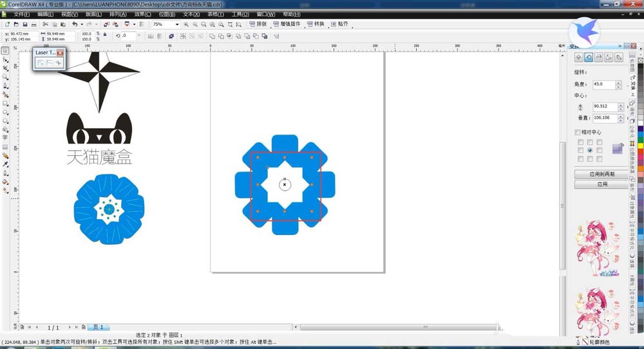Screen dimensions: 644x349
Task: Select the middle-left anchor checkbox
Action: pyautogui.click(x=580, y=150)
